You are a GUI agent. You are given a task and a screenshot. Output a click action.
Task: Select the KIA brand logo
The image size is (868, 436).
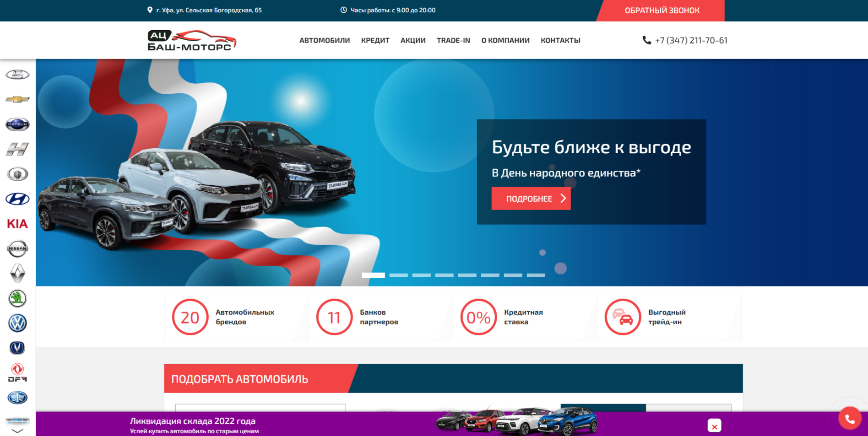pyautogui.click(x=17, y=224)
